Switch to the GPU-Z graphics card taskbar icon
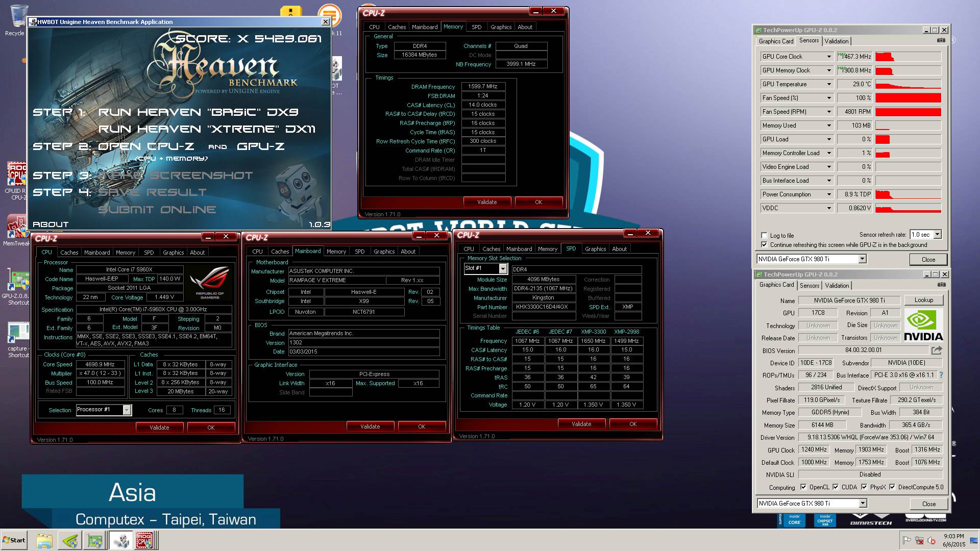Viewport: 980px width, 551px height. [x=95, y=540]
